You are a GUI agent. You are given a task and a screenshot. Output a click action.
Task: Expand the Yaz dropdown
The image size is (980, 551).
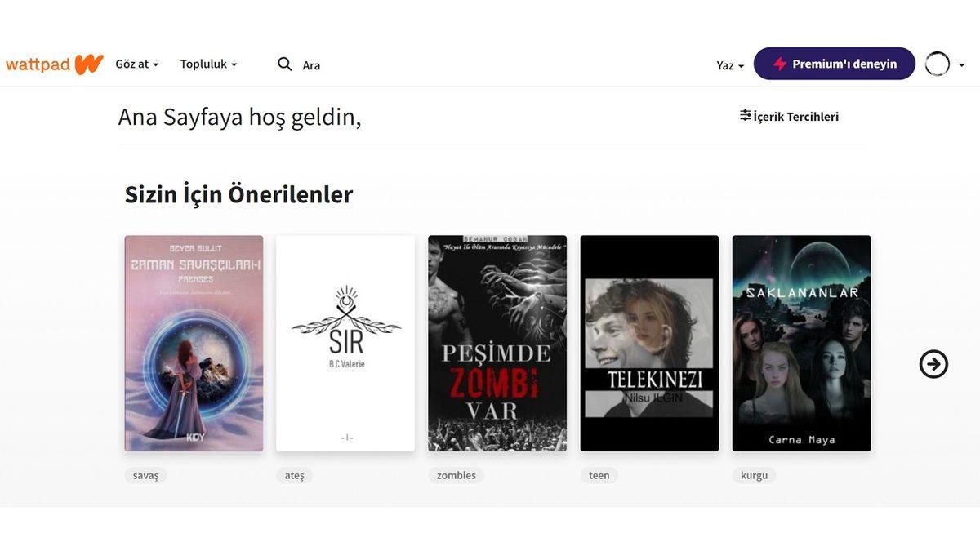[728, 64]
